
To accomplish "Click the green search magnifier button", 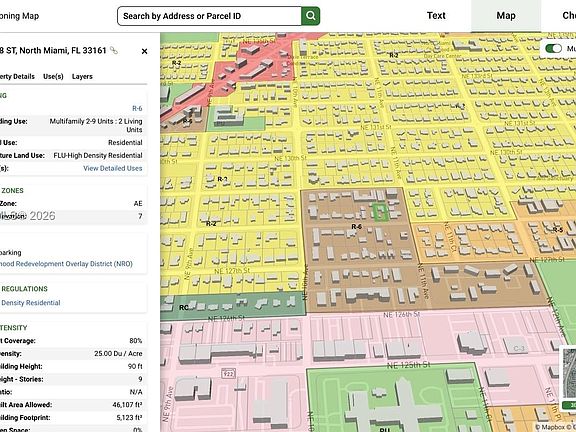I will pos(310,16).
